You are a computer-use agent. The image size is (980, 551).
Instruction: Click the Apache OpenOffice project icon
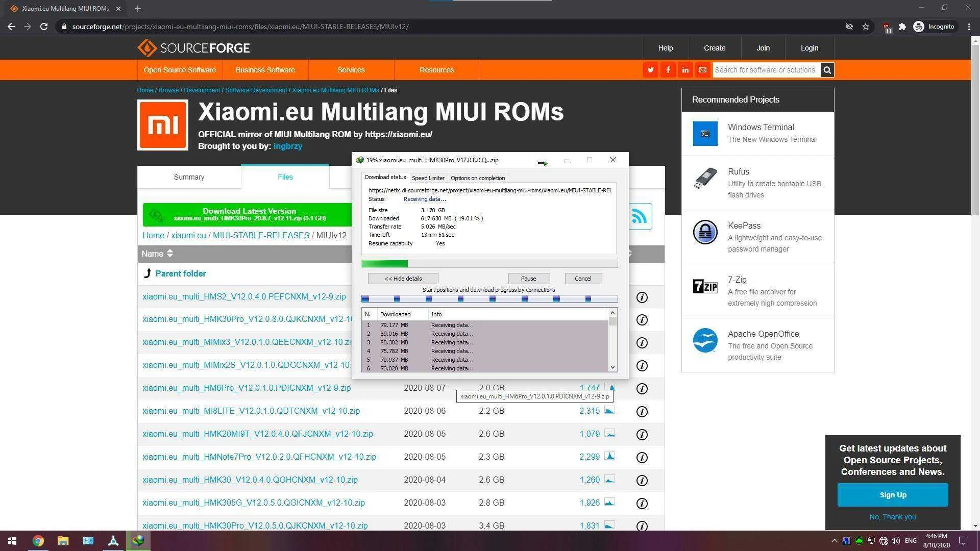705,340
